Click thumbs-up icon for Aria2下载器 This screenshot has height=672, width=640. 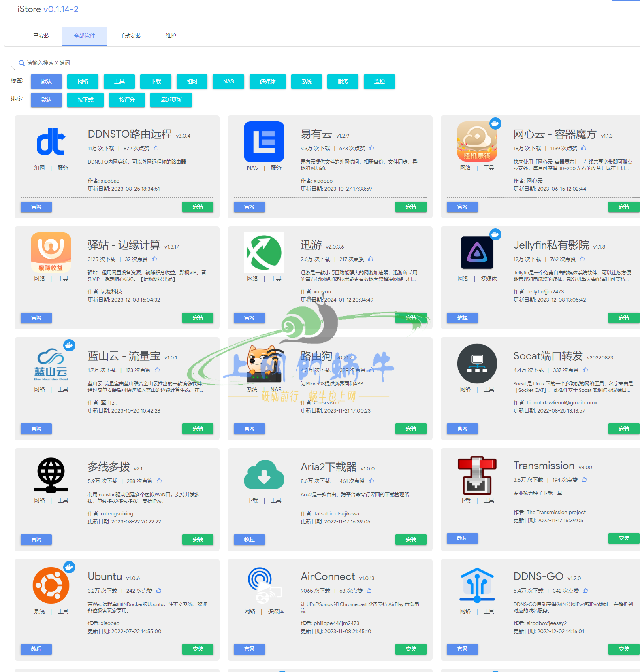(x=371, y=481)
